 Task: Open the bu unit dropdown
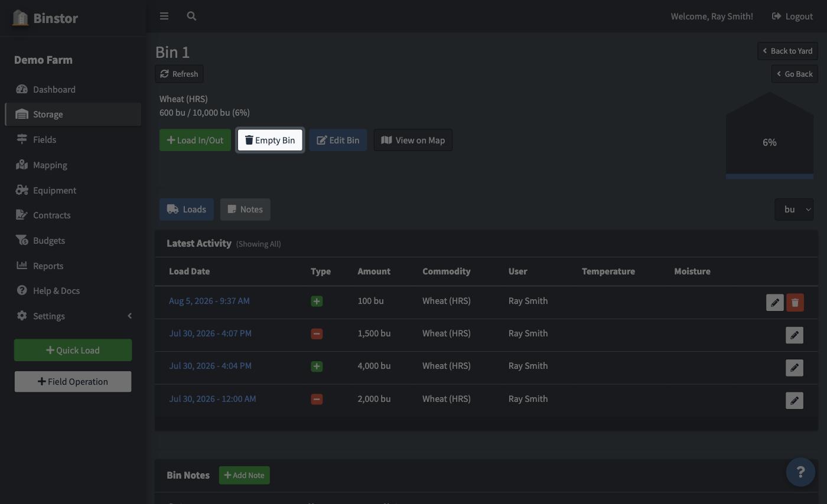pos(794,210)
